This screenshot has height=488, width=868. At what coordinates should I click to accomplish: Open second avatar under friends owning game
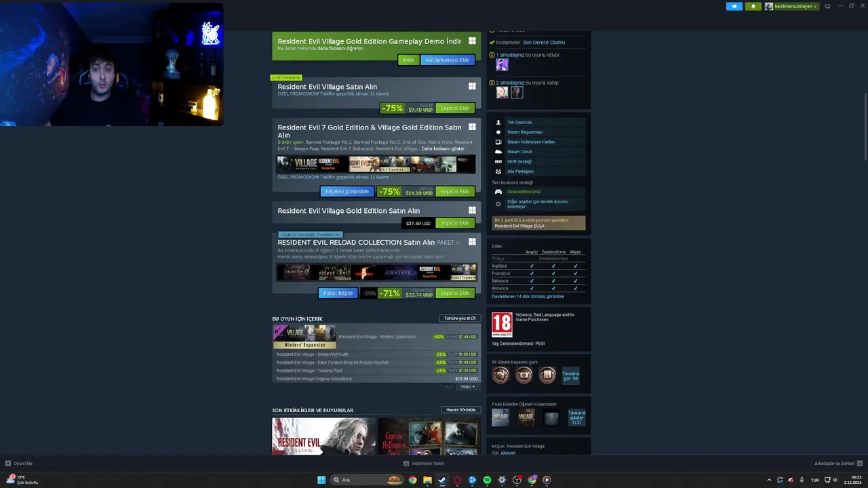[517, 92]
